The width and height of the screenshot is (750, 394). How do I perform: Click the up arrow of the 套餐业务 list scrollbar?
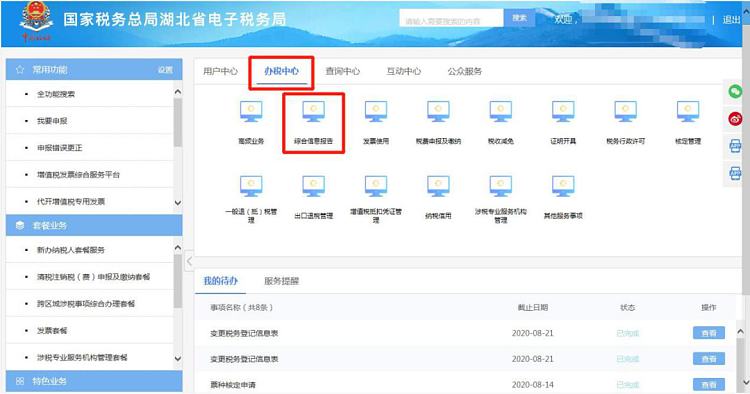(x=178, y=247)
